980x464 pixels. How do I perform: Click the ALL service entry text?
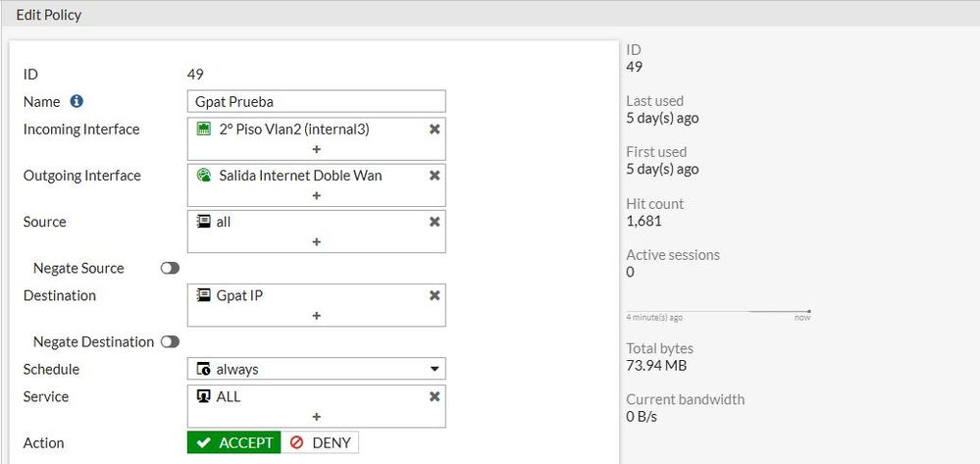click(x=229, y=397)
